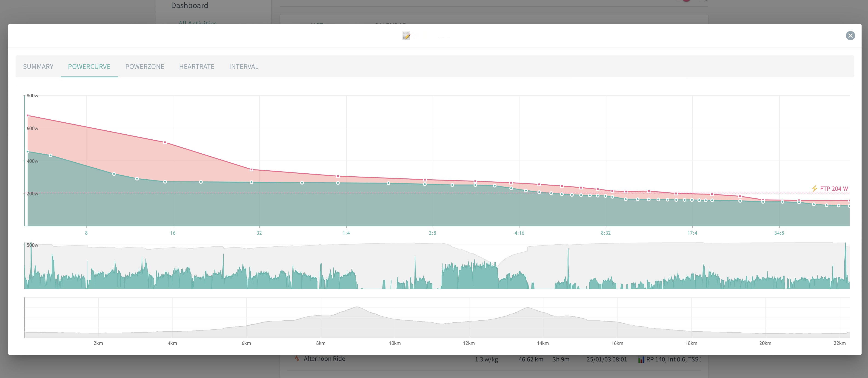Click the first pink point near 700w
Screen dimensions: 868x378
tap(28, 116)
